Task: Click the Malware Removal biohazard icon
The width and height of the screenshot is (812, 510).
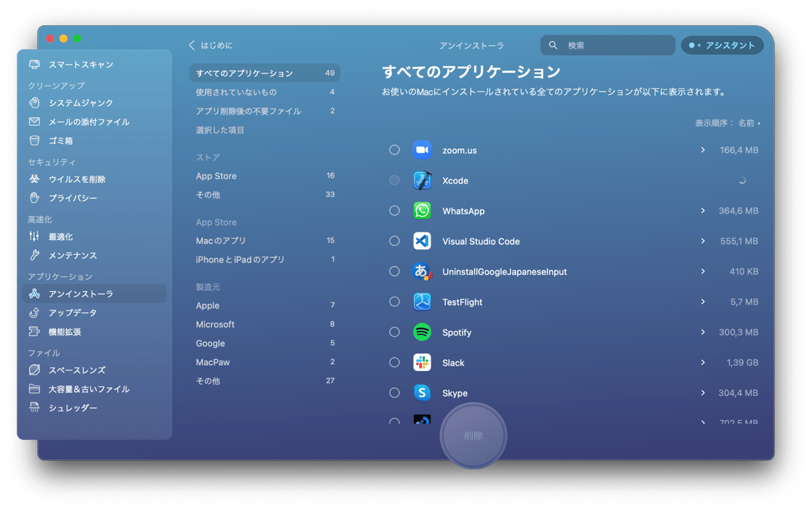Action: (35, 179)
